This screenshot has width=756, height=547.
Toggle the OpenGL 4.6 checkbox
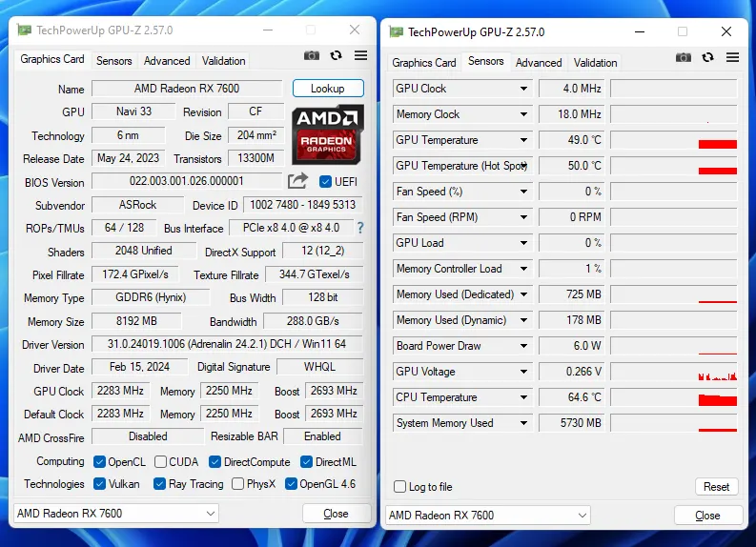tap(291, 483)
